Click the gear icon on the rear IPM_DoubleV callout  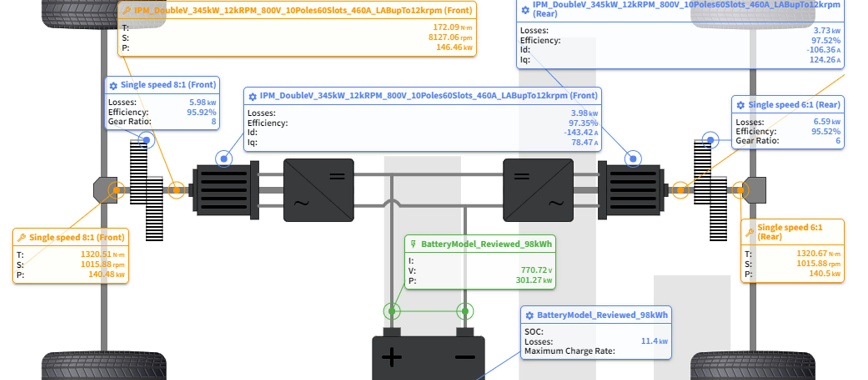point(525,10)
